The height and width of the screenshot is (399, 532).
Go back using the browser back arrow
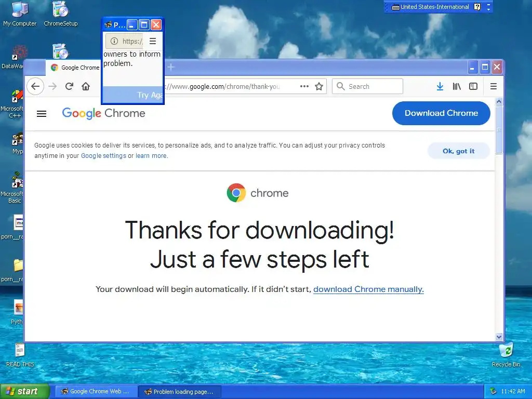(x=35, y=86)
